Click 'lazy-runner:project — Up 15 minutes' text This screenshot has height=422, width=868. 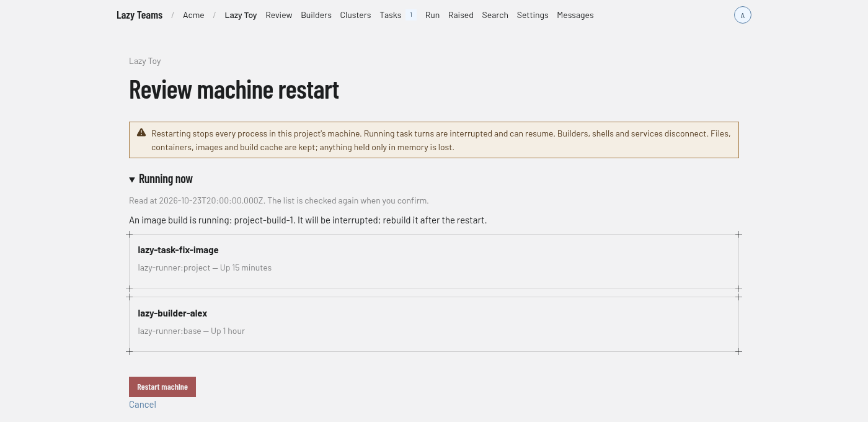(205, 267)
